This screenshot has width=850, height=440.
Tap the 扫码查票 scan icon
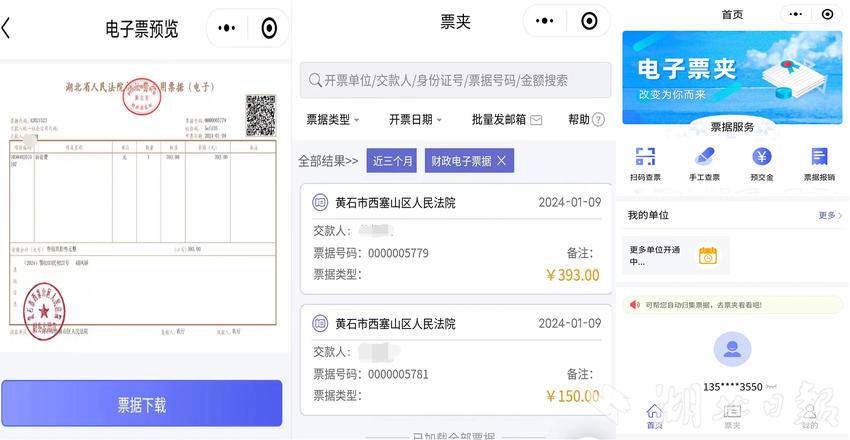645,157
